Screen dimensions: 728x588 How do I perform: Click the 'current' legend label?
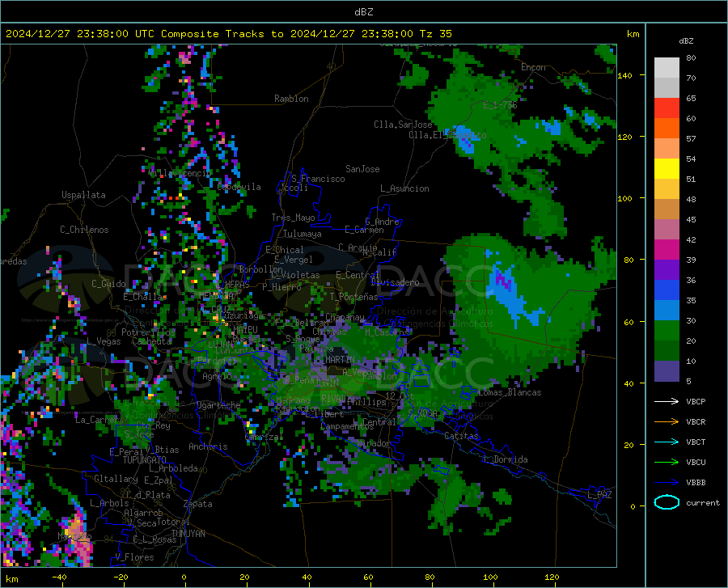coord(703,502)
